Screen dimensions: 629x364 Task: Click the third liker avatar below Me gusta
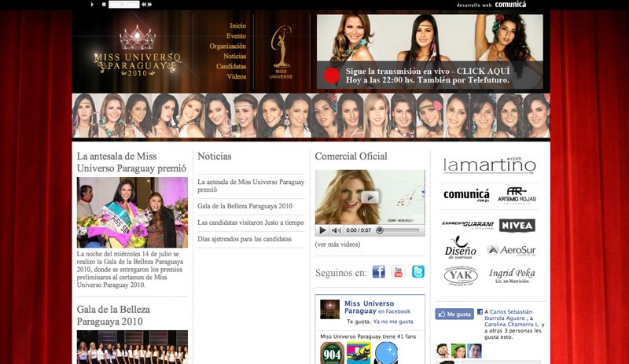point(474,351)
